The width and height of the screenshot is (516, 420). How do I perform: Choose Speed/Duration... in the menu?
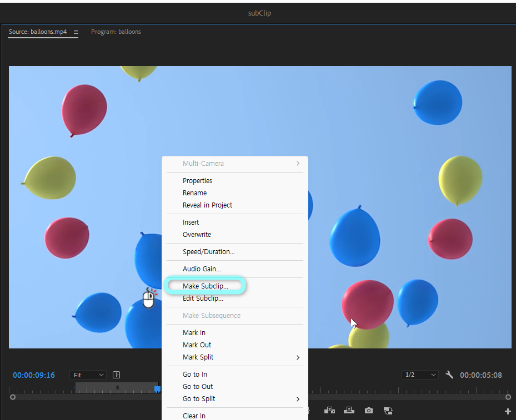tap(208, 252)
